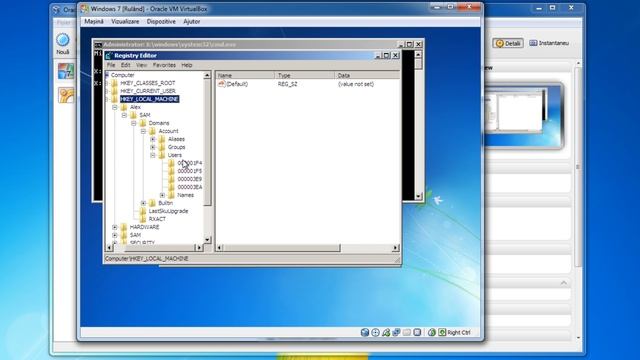Expand the Names key
This screenshot has width=640, height=360.
[162, 195]
